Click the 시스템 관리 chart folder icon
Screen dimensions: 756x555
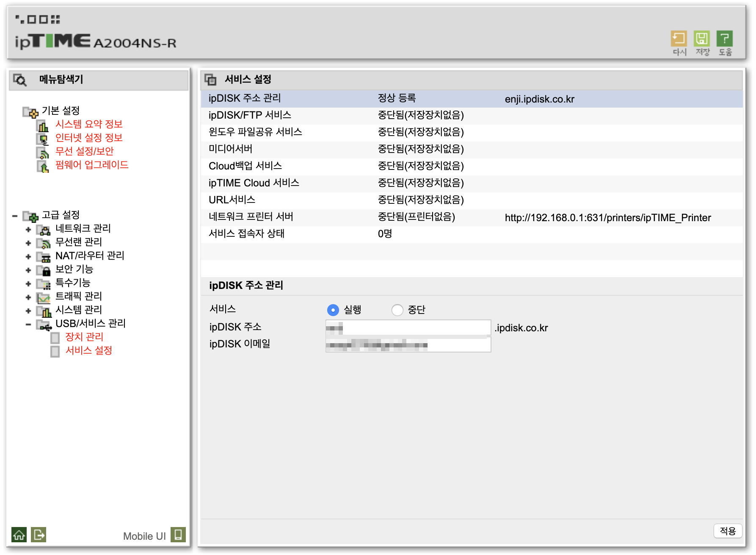point(44,311)
